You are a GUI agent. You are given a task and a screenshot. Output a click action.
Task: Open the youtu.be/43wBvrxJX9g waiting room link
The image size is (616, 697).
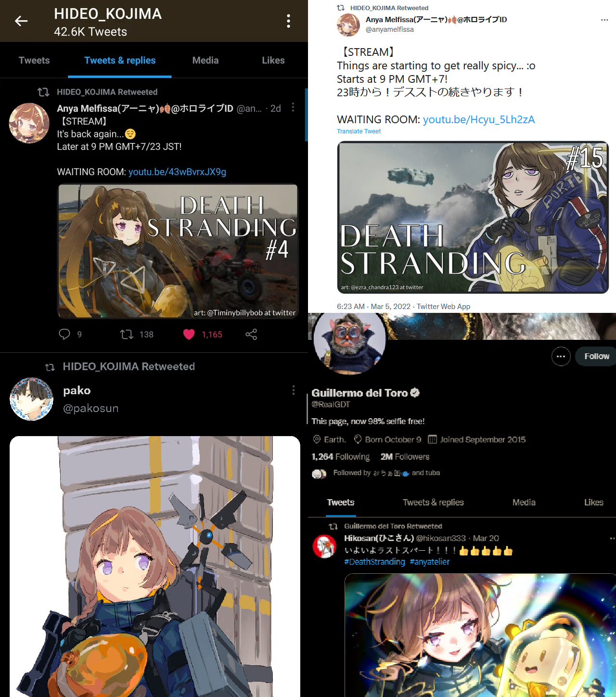point(177,172)
